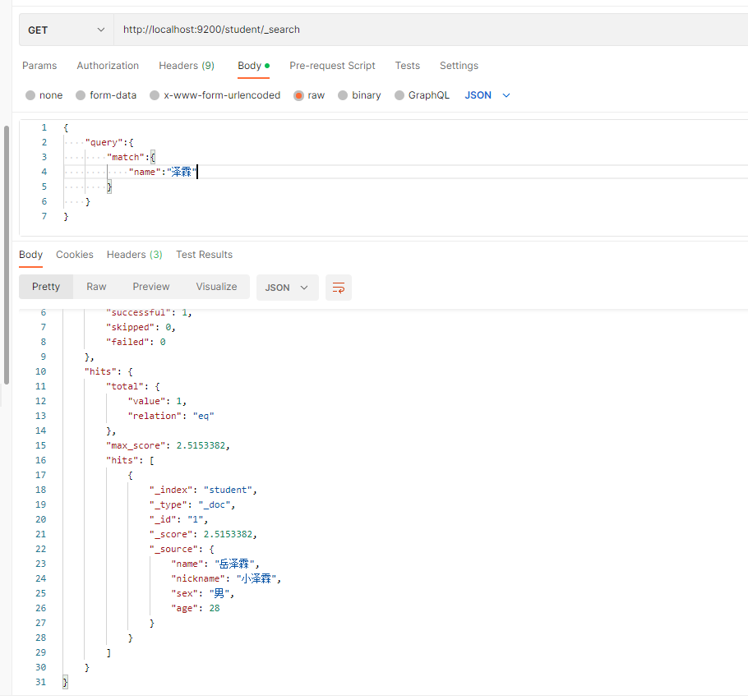Click the request URL field
748x700 pixels.
(x=431, y=30)
